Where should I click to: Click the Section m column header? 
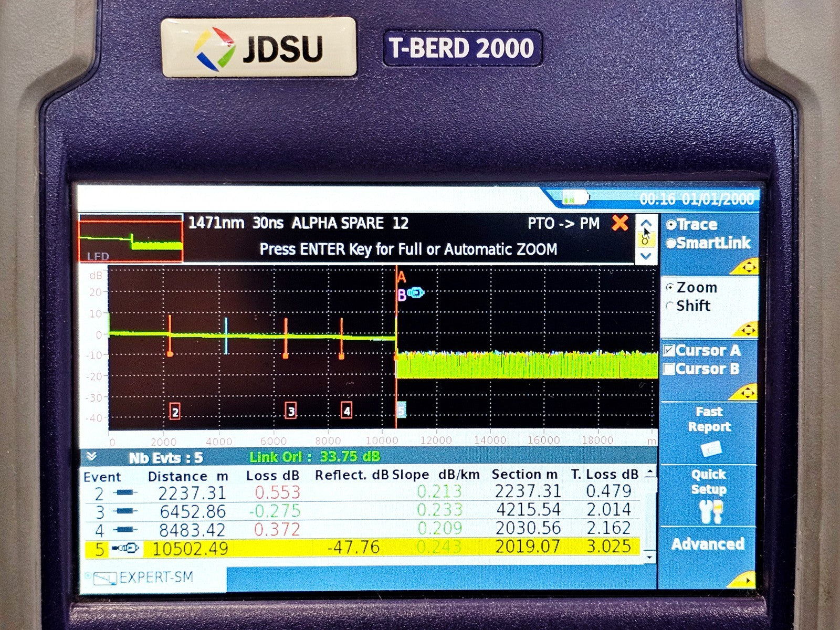524,475
